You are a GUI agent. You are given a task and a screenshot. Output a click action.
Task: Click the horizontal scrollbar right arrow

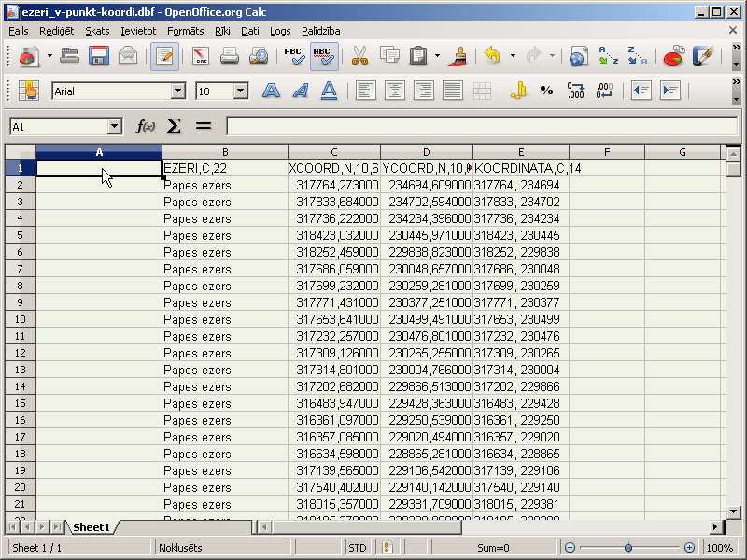[x=715, y=526]
